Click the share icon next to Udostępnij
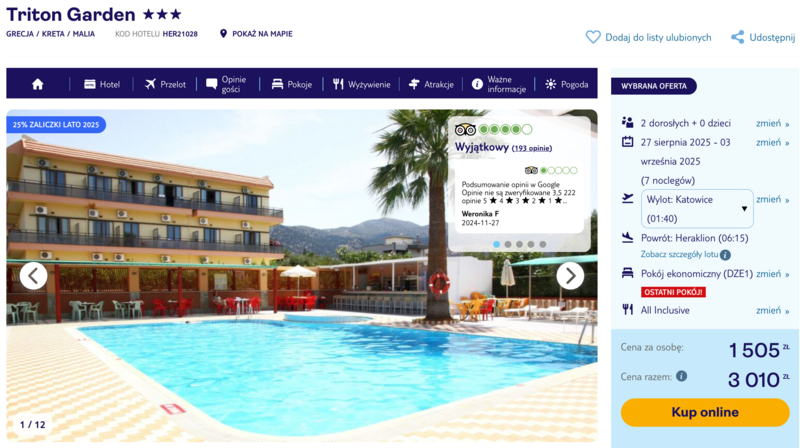 [737, 37]
